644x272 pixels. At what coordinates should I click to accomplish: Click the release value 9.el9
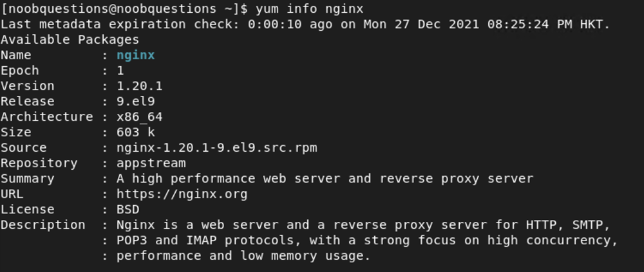pos(135,102)
